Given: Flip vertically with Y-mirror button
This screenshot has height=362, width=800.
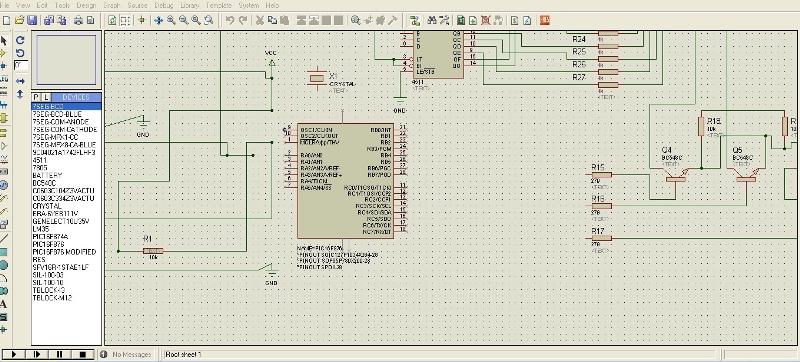Looking at the screenshot, I should (20, 94).
